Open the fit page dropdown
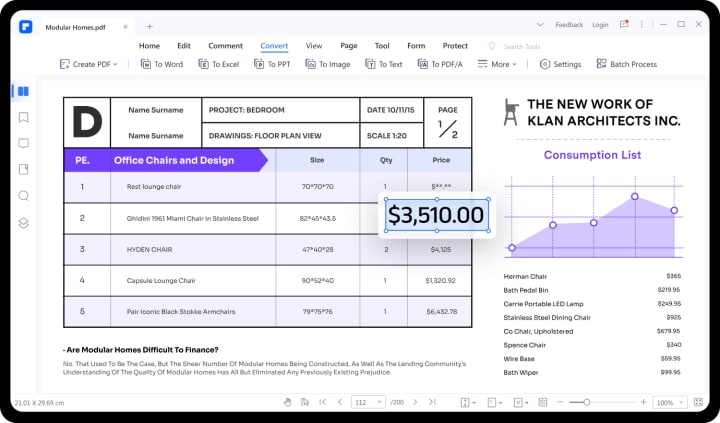Screen dimensions: 720x423 520,402
